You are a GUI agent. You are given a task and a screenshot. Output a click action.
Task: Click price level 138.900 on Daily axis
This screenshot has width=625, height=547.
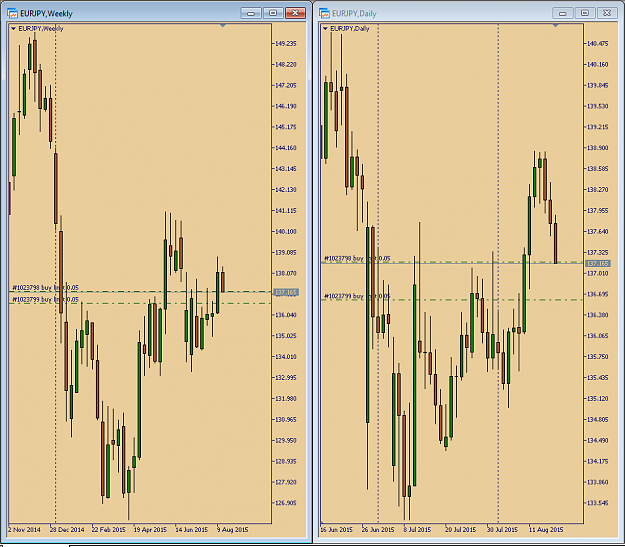597,148
